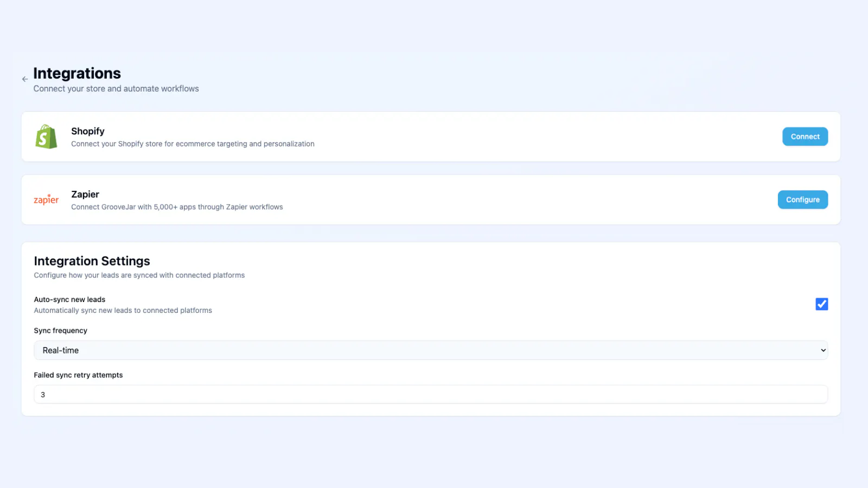
Task: Click the Zapier logo
Action: (46, 200)
